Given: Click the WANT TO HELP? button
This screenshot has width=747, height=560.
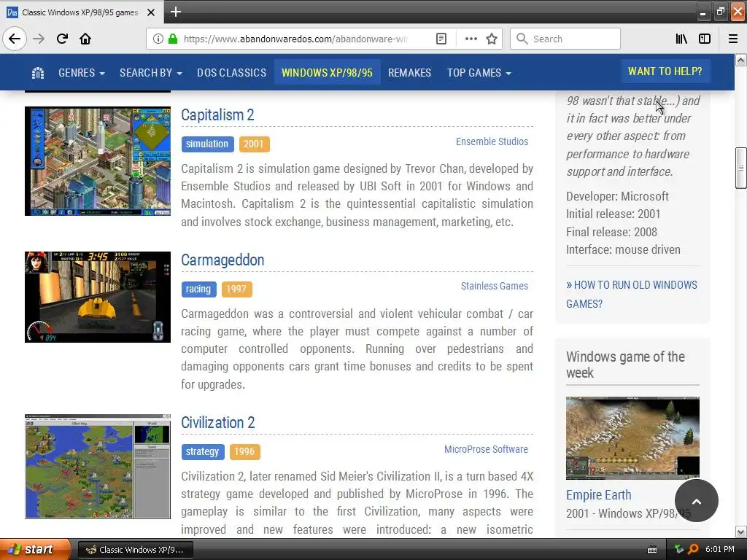Looking at the screenshot, I should point(665,71).
